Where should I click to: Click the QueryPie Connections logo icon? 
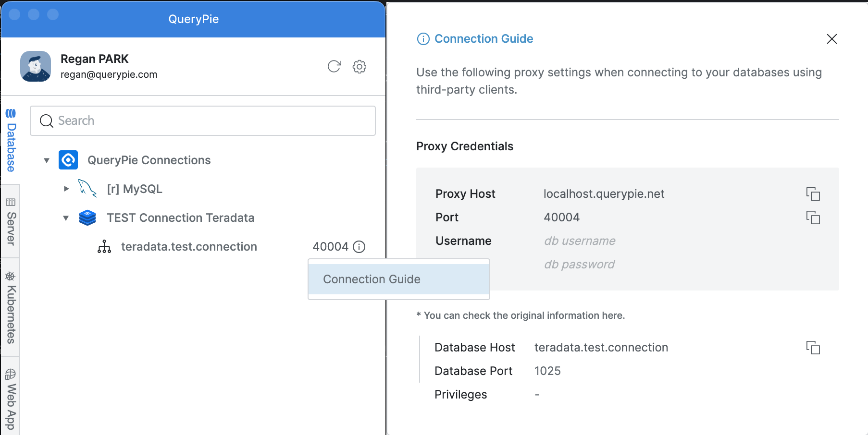coord(68,160)
